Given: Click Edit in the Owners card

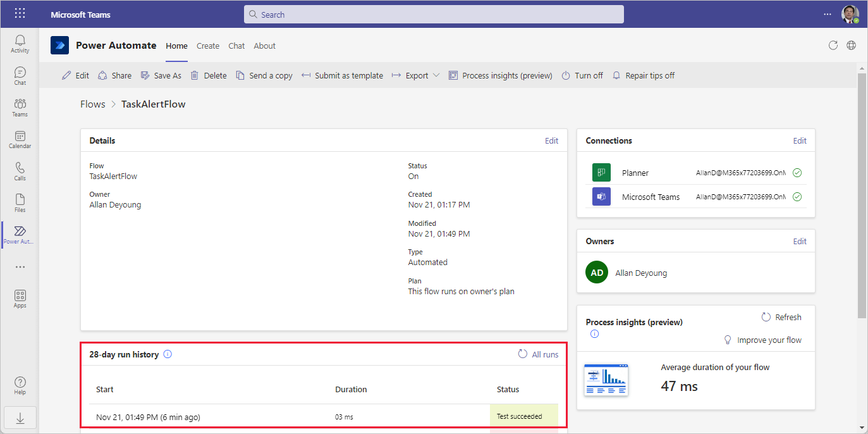Looking at the screenshot, I should point(800,241).
